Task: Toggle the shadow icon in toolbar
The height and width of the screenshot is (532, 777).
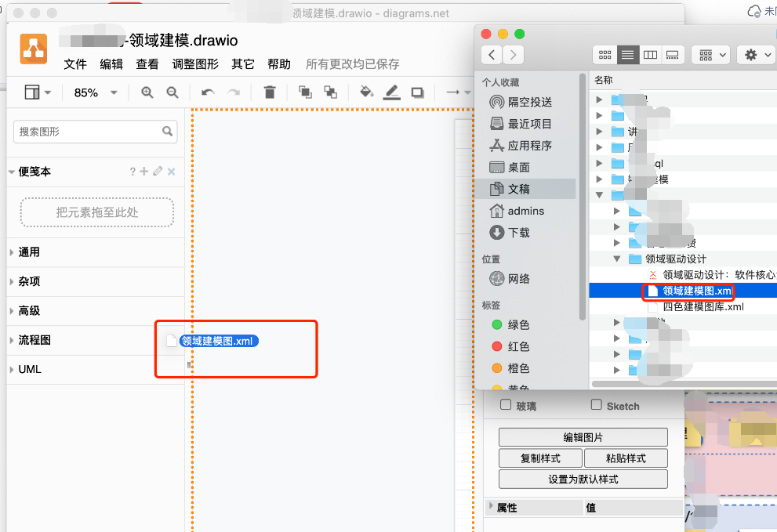Action: pyautogui.click(x=417, y=92)
